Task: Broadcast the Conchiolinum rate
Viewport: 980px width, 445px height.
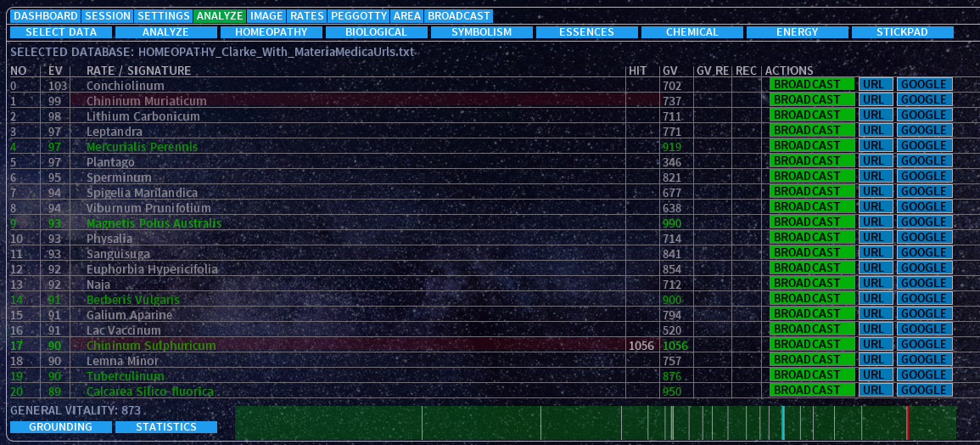Action: [x=811, y=84]
